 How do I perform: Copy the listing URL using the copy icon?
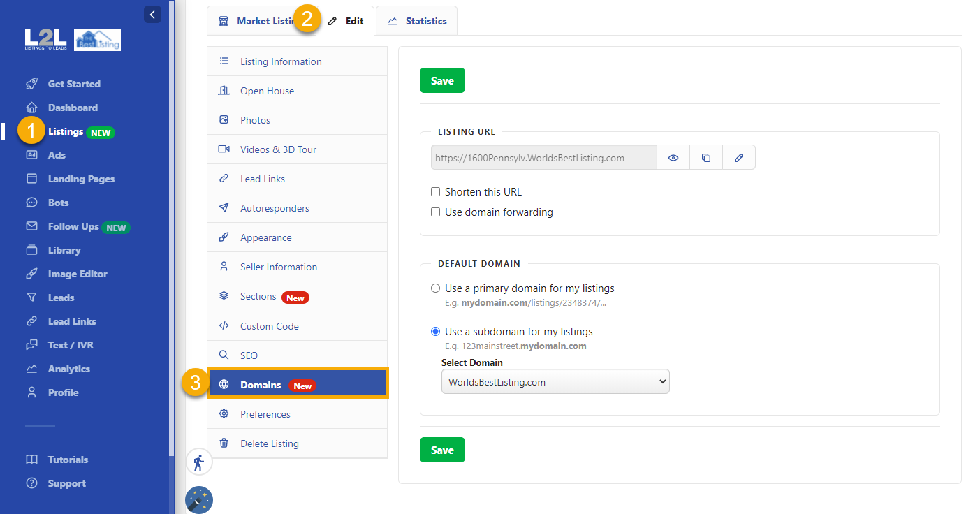tap(705, 157)
